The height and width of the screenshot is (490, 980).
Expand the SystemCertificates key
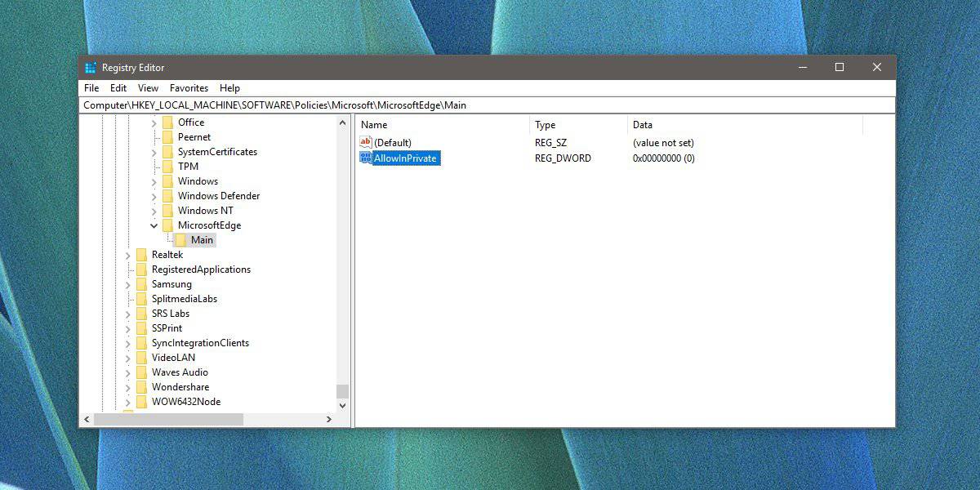pyautogui.click(x=154, y=152)
